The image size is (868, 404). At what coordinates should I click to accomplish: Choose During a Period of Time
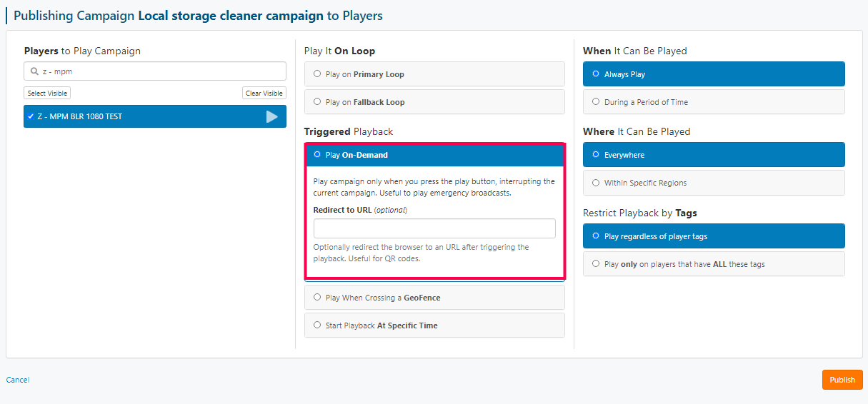click(x=714, y=102)
